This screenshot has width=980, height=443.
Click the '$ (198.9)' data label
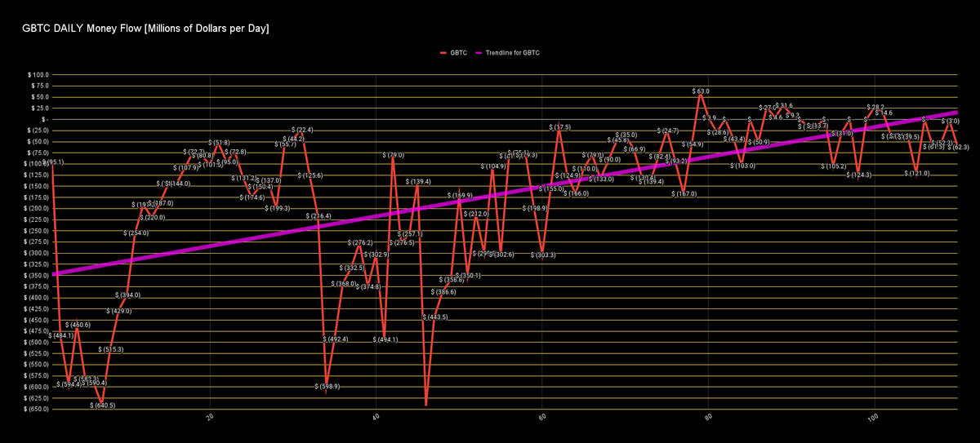pyautogui.click(x=535, y=208)
